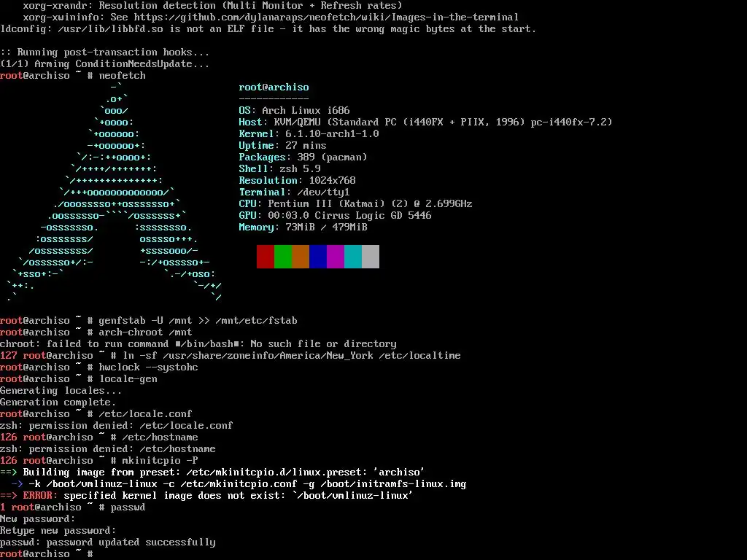Click 'passwd: password updated successfully' line
The image size is (747, 560).
pyautogui.click(x=108, y=542)
